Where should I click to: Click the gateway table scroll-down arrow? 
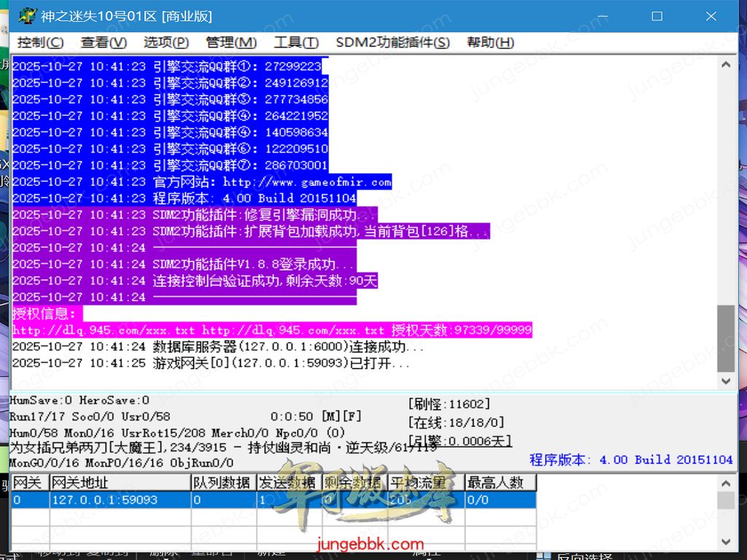click(726, 542)
